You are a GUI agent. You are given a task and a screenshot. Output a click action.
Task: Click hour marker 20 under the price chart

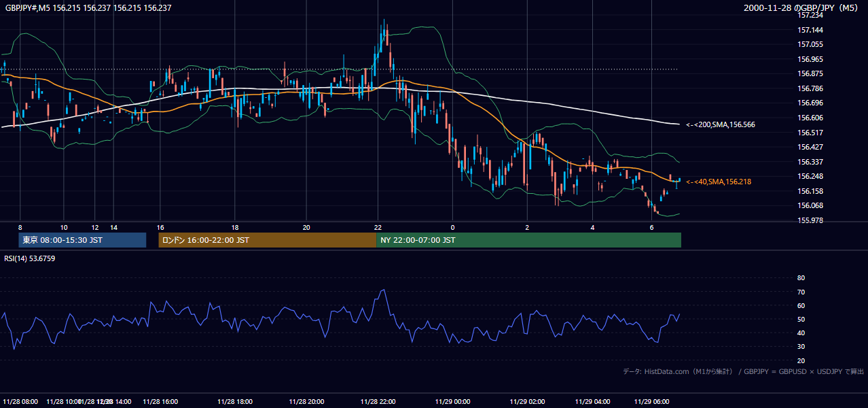[x=306, y=228]
